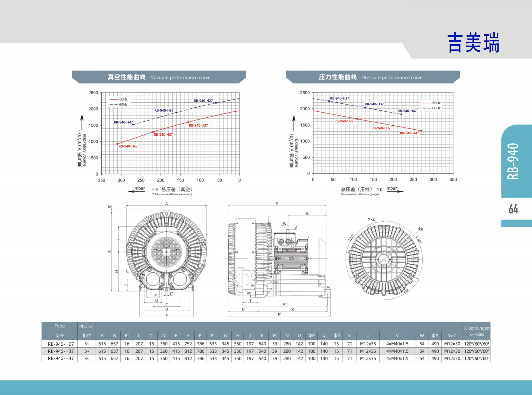Click red RB-940-H47 label in vacuum chart

point(128,146)
